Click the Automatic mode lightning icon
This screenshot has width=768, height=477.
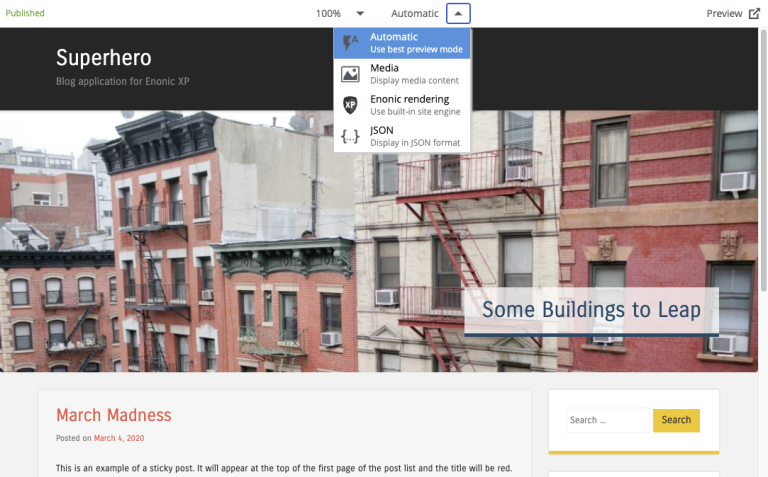pos(350,43)
